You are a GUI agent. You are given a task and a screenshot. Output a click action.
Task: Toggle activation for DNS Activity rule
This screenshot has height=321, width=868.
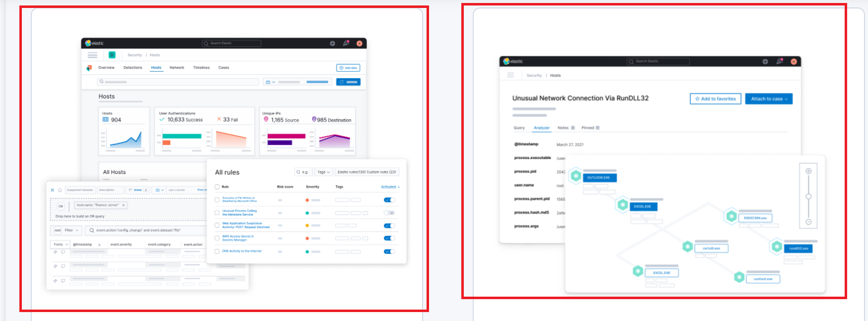[x=389, y=251]
